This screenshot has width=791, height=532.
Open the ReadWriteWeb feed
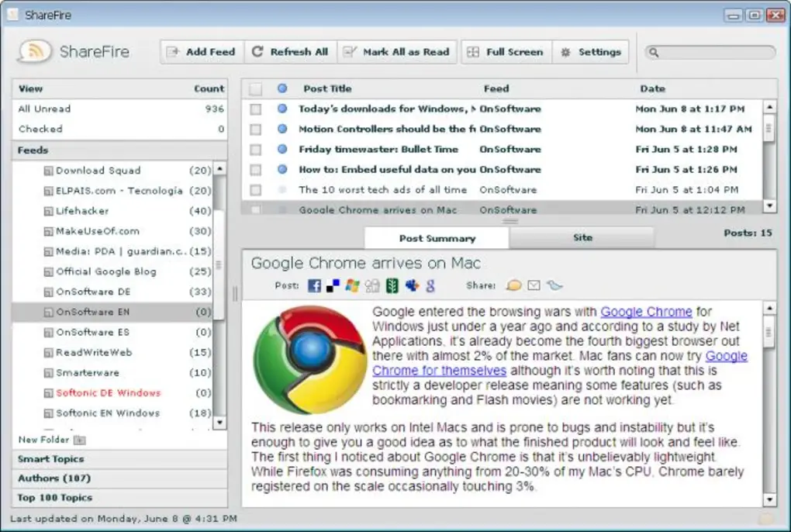pyautogui.click(x=112, y=353)
